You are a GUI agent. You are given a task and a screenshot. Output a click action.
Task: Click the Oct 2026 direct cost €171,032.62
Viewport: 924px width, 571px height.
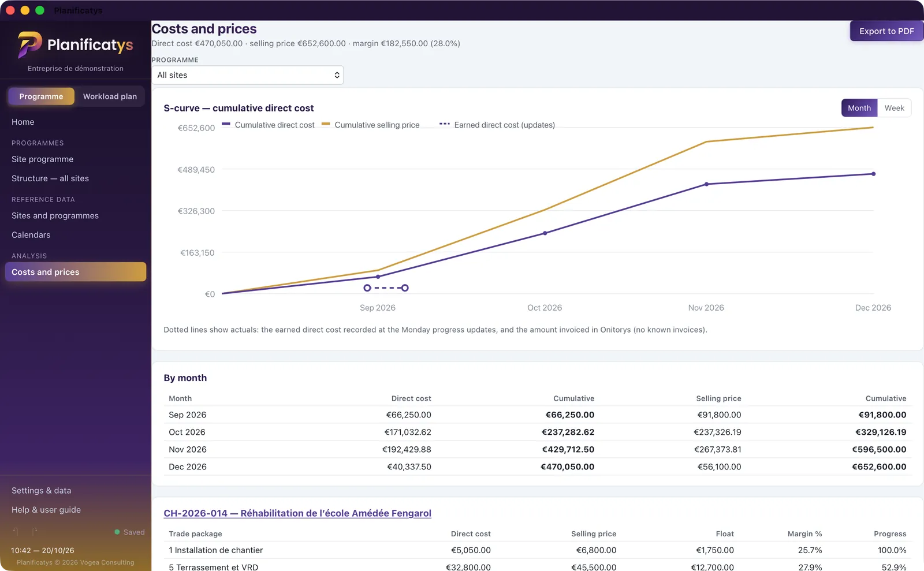pos(408,432)
